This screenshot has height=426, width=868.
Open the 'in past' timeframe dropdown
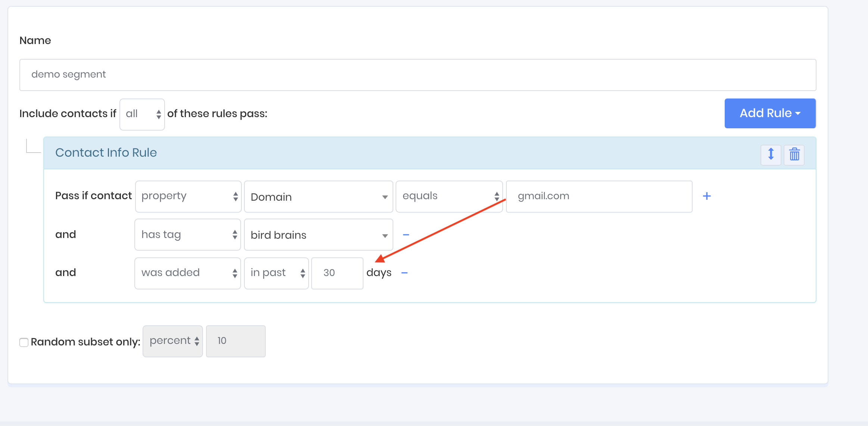pos(276,273)
